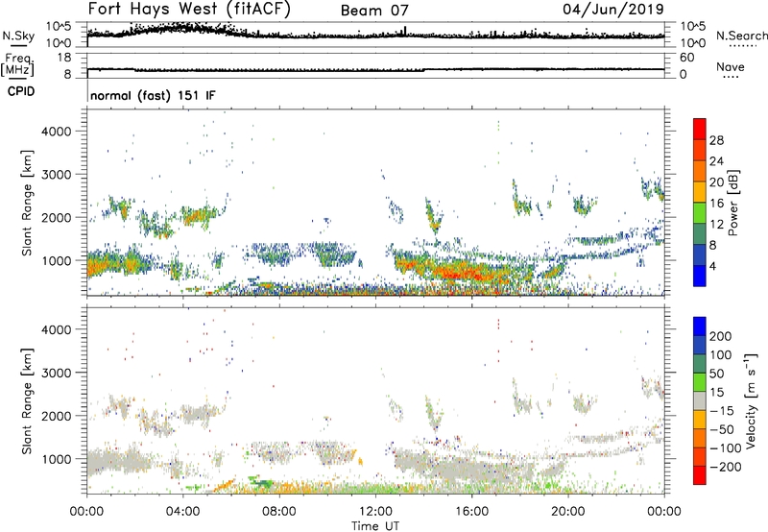Click the '60' tick on Nave axis
This screenshot has height=532, width=768.
(x=686, y=58)
